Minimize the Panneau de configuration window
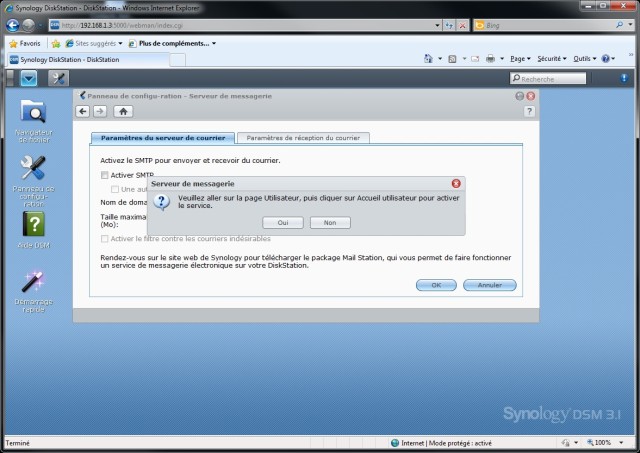The height and width of the screenshot is (453, 640). click(520, 96)
